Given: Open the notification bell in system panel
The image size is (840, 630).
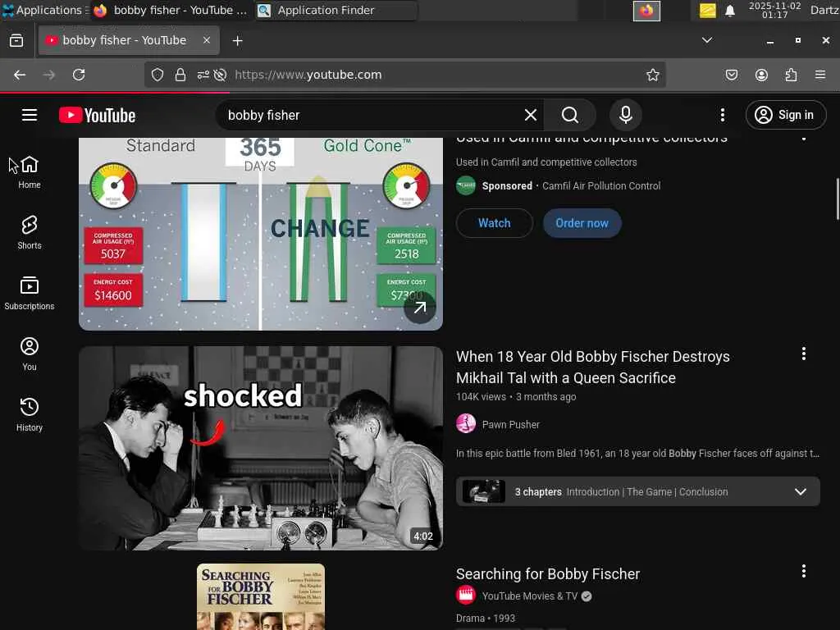Looking at the screenshot, I should (729, 11).
